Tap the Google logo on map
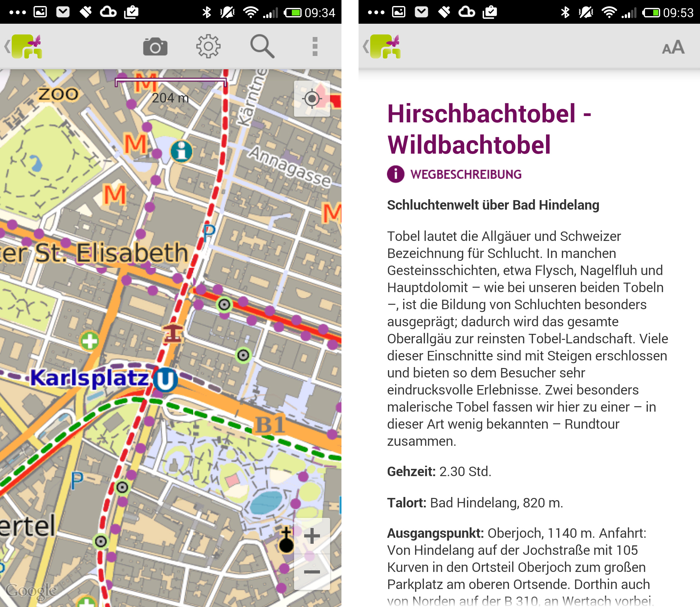Screen dimensions: 700x607 click(x=31, y=591)
